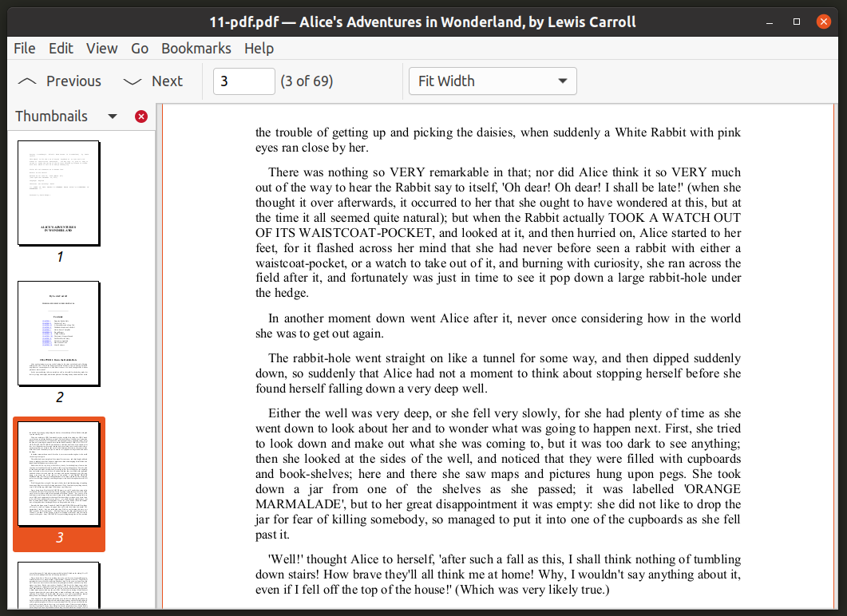
Task: Close the Thumbnails sidebar panel
Action: [141, 116]
